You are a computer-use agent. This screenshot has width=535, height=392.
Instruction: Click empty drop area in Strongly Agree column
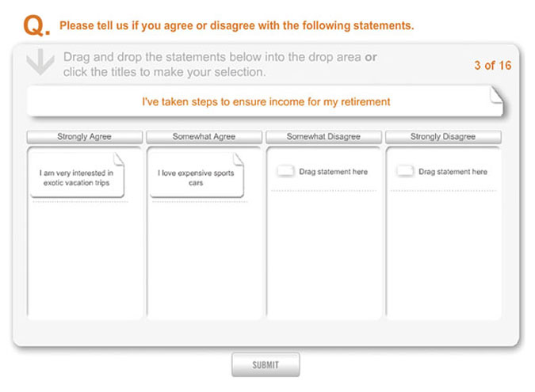pos(85,261)
